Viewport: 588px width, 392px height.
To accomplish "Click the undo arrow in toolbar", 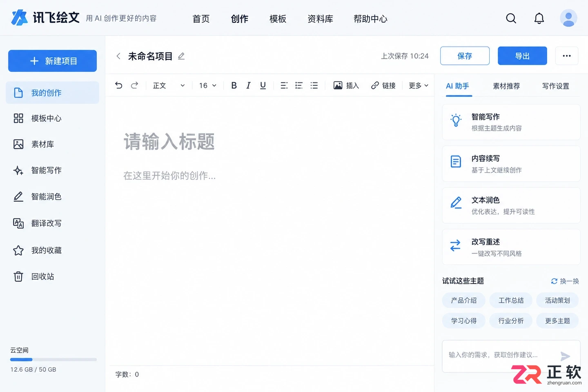I will click(x=119, y=85).
